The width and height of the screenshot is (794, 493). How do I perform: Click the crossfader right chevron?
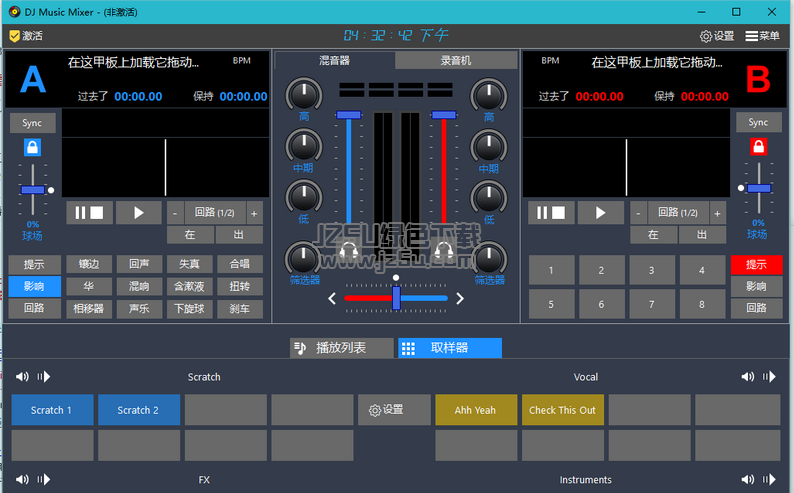click(460, 298)
